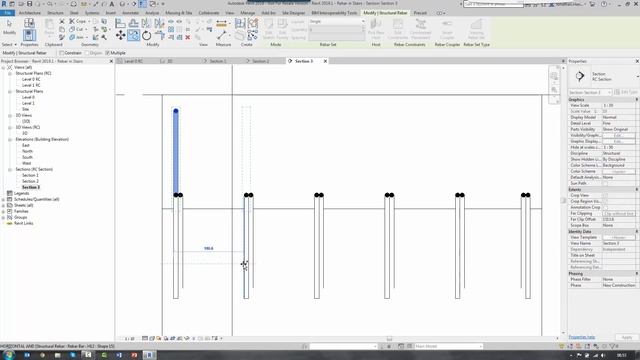
Task: Toggle the Crop View checkbox
Action: pos(605,196)
